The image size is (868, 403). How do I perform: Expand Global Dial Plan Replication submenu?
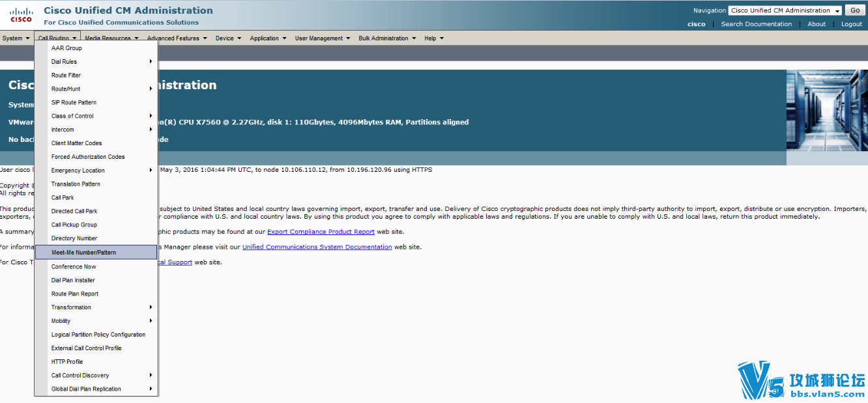pyautogui.click(x=96, y=389)
